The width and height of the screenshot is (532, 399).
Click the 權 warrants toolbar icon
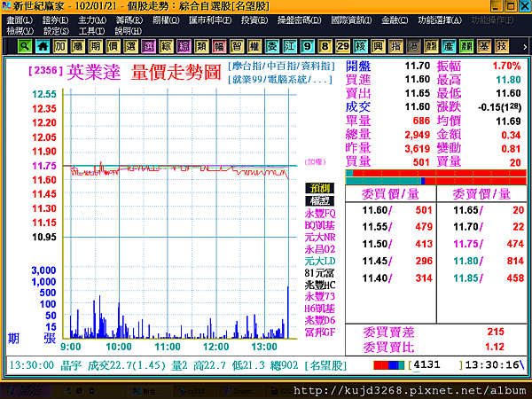(x=254, y=46)
